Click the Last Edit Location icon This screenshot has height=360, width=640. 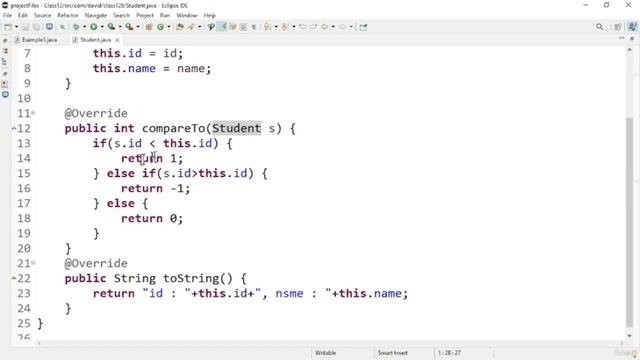[303, 27]
